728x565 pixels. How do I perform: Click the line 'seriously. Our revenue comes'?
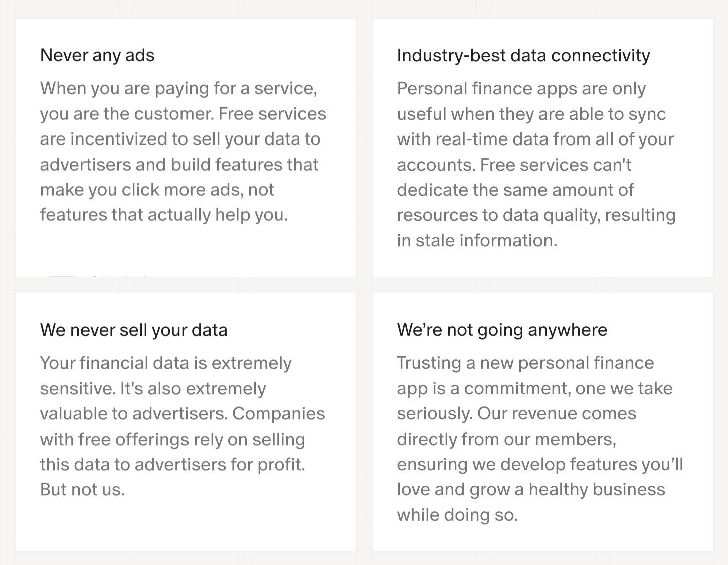point(516,413)
